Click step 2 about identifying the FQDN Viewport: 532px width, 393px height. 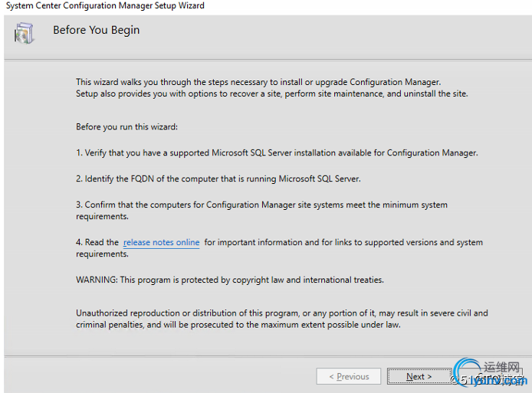point(218,179)
